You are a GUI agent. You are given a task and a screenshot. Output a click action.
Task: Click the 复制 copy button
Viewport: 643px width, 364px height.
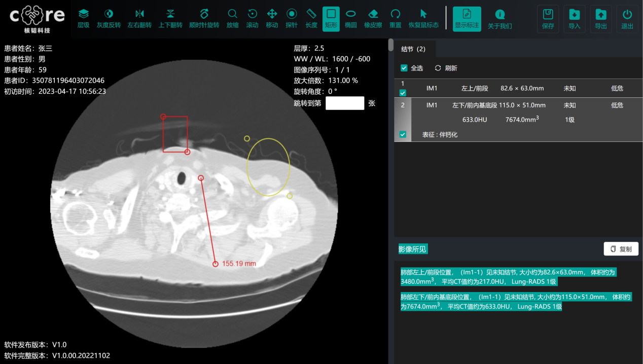621,249
